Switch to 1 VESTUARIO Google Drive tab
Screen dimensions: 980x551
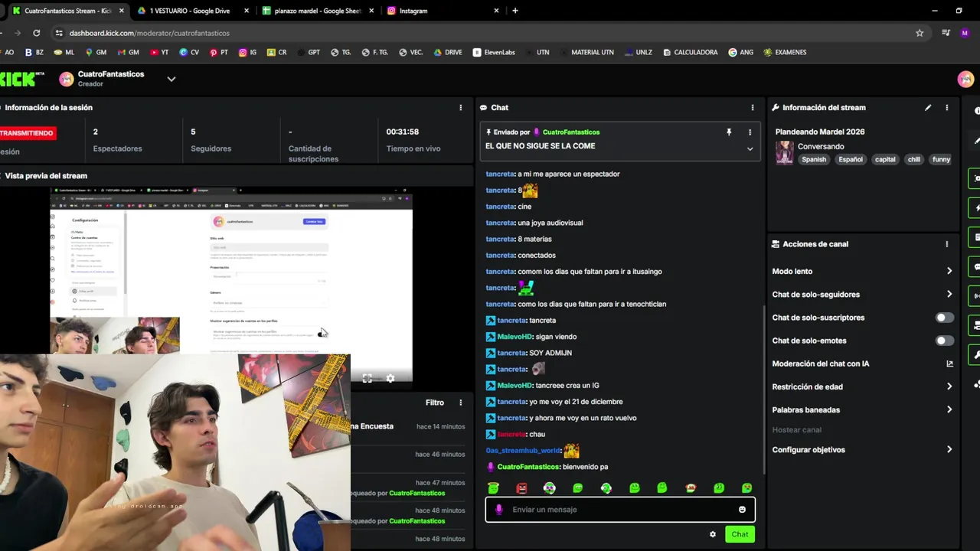(193, 11)
